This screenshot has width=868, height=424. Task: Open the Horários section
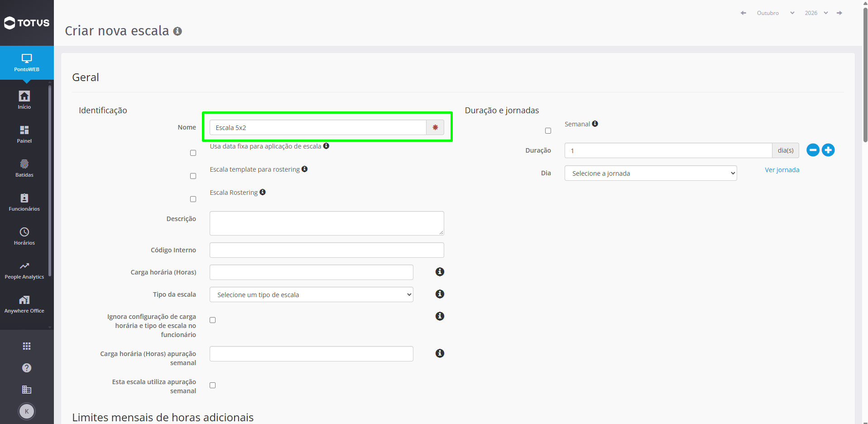tap(24, 236)
